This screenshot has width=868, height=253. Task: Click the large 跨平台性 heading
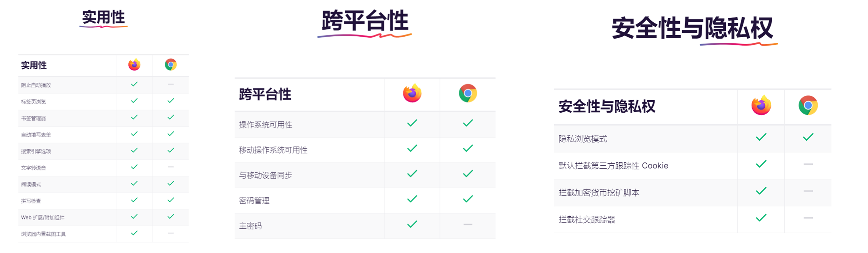[365, 21]
